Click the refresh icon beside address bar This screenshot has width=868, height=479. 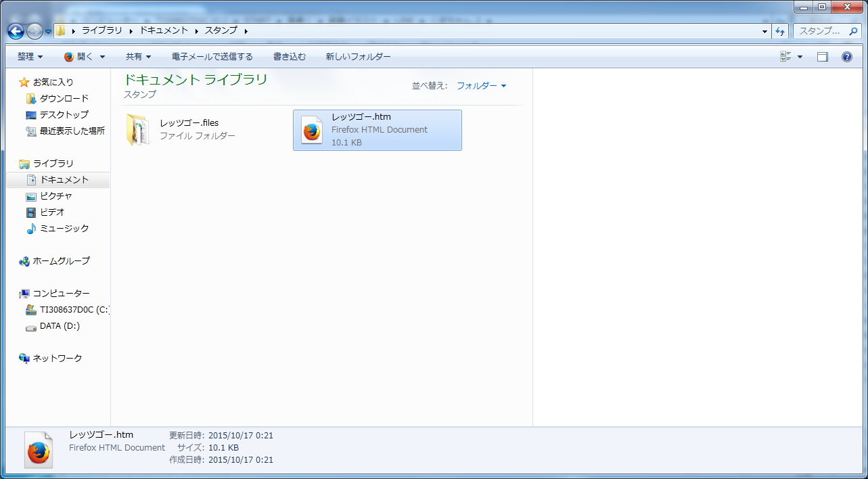(x=780, y=31)
